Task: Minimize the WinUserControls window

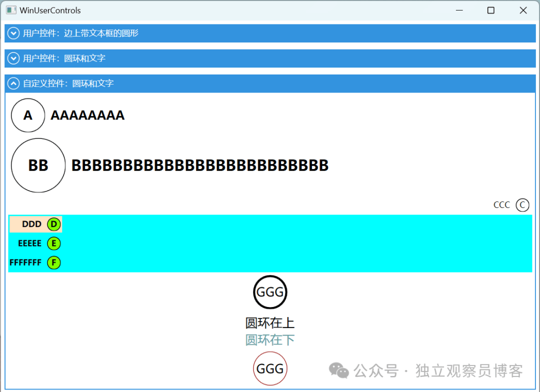Action: click(x=459, y=10)
